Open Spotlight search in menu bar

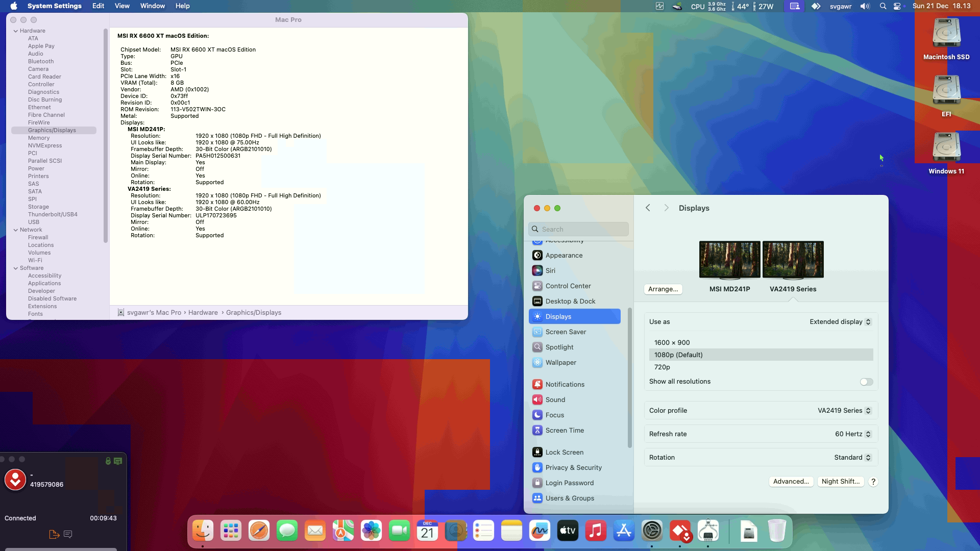click(x=883, y=6)
